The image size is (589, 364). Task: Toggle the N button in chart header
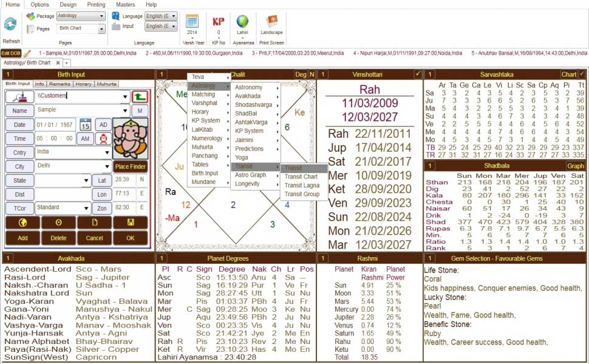click(x=312, y=75)
